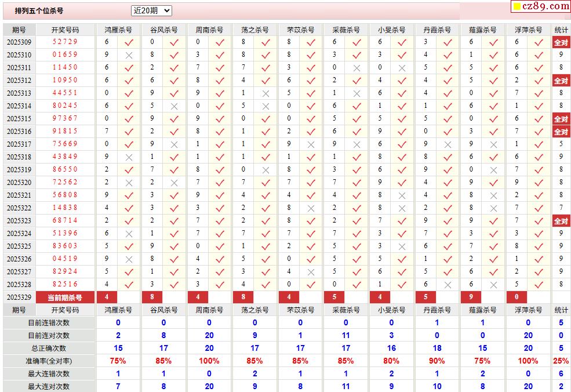Click the top 鸿雁杀号 column header
This screenshot has width=571, height=392.
[118, 30]
